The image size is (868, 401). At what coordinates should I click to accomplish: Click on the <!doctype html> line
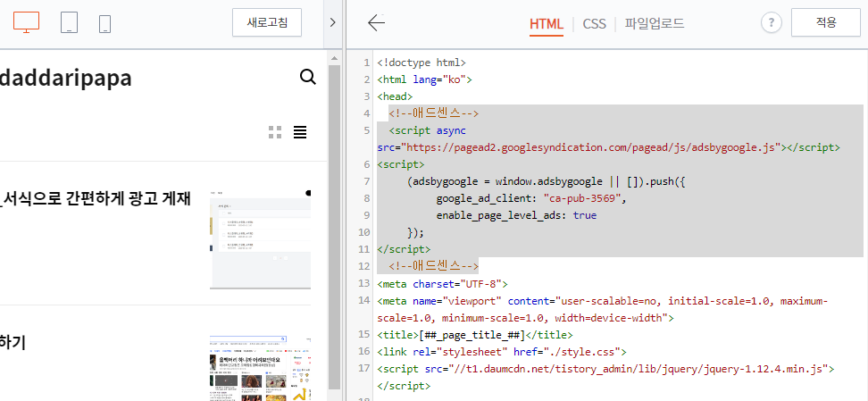(x=421, y=63)
